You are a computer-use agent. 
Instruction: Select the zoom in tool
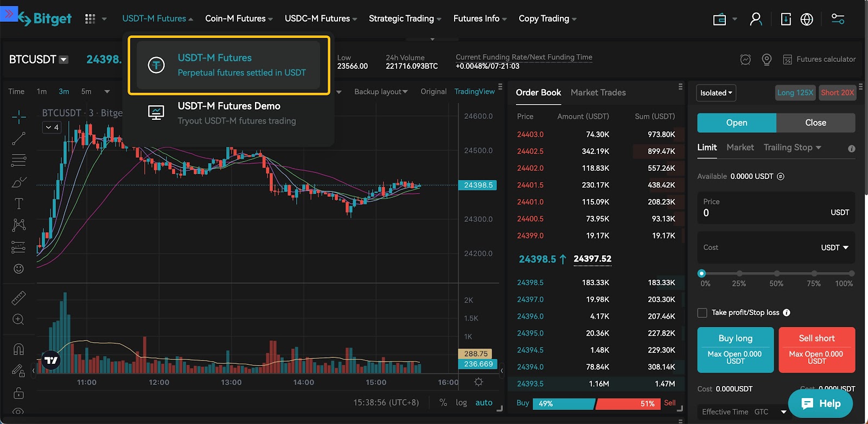click(18, 319)
